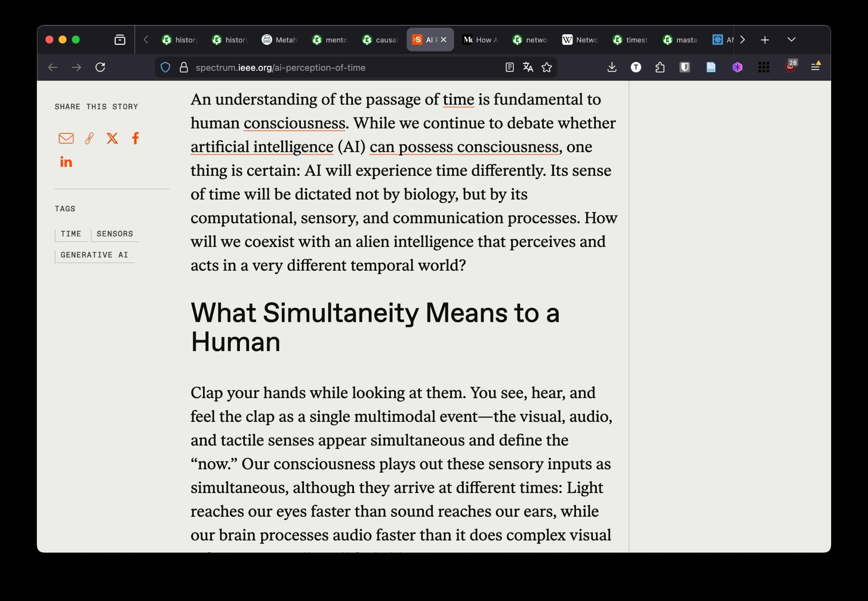Image resolution: width=868 pixels, height=601 pixels.
Task: Open Bitwarden shield extension
Action: coord(684,67)
